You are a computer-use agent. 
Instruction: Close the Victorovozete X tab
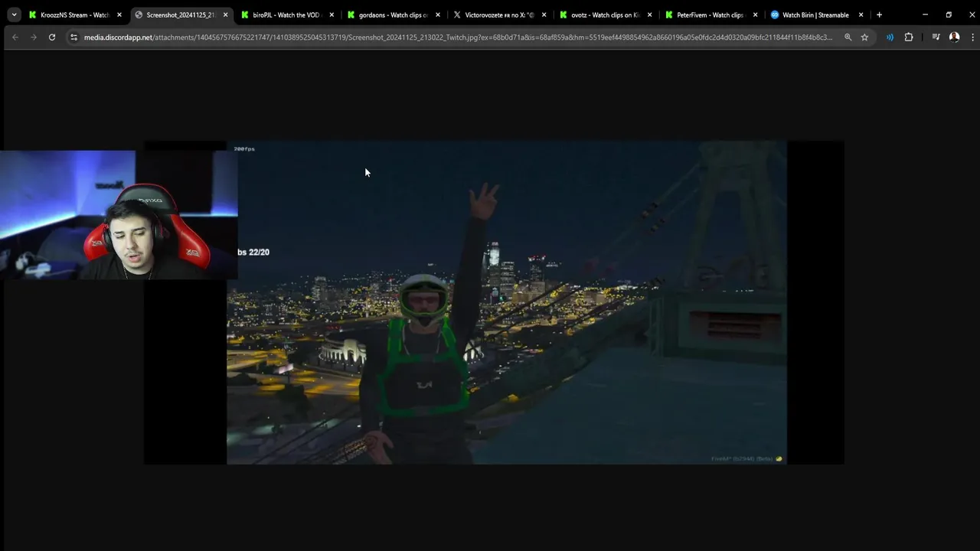click(544, 15)
